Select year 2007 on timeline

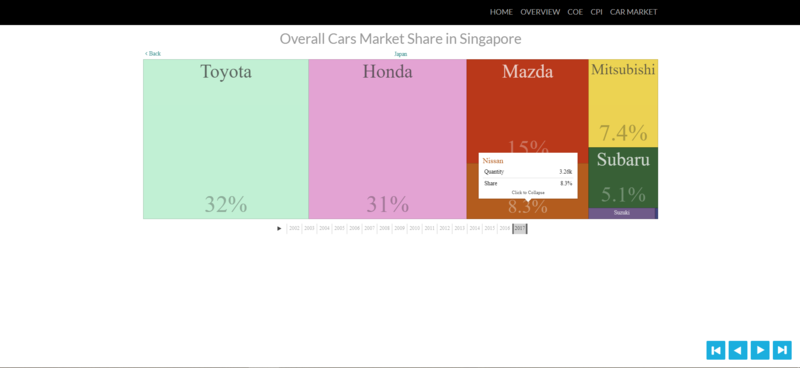click(369, 228)
